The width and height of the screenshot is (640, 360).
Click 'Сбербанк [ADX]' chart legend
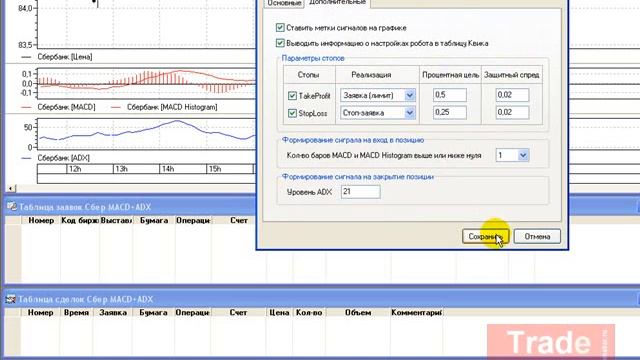click(64, 158)
